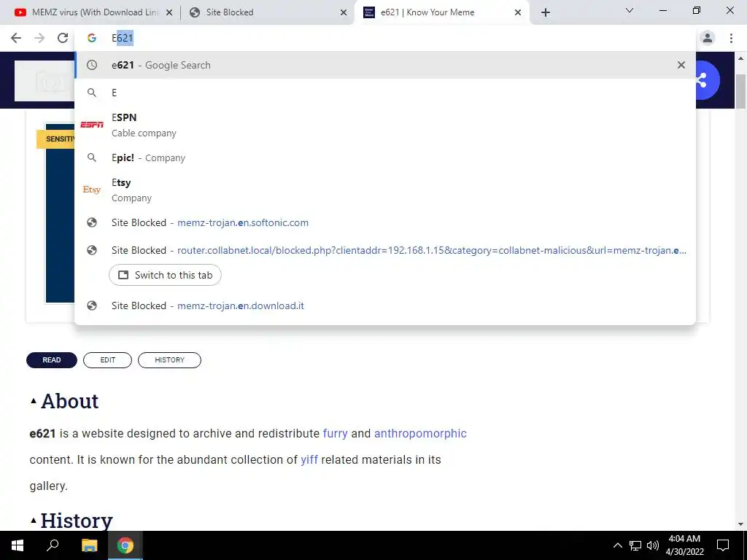Open Windows taskbar search
Screen dimensions: 747x560
click(x=53, y=545)
